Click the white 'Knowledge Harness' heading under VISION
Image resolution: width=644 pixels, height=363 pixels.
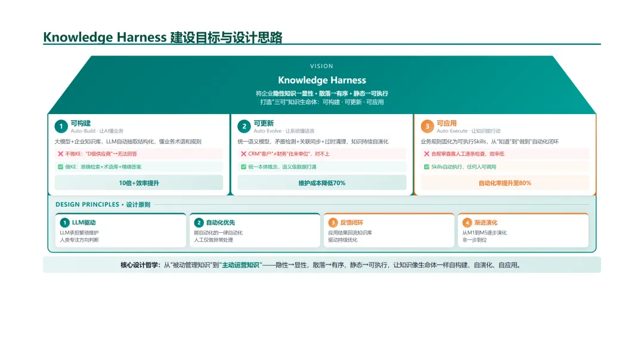(x=322, y=80)
